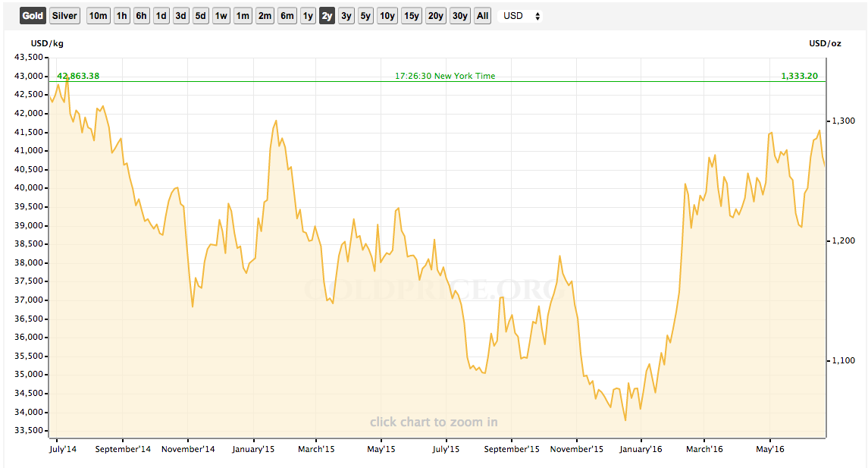Click the 1,300 right-axis value
Viewport: 868px width, 468px height.
coord(844,121)
